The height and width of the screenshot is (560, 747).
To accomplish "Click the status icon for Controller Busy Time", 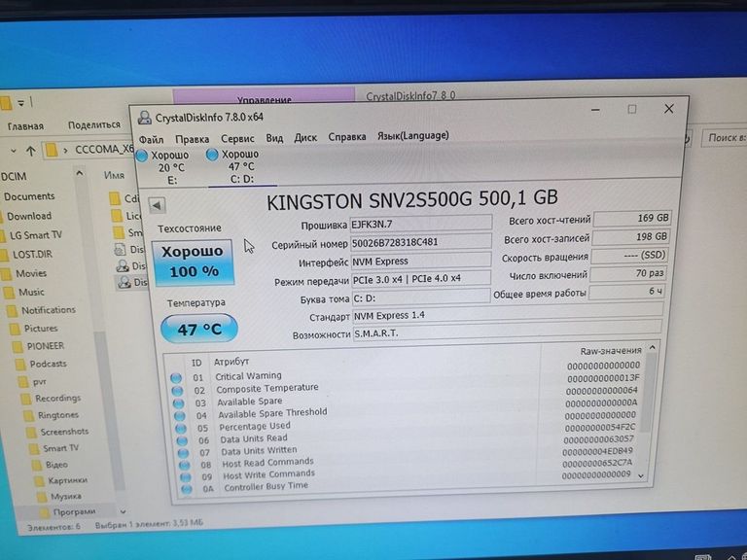I will (187, 488).
